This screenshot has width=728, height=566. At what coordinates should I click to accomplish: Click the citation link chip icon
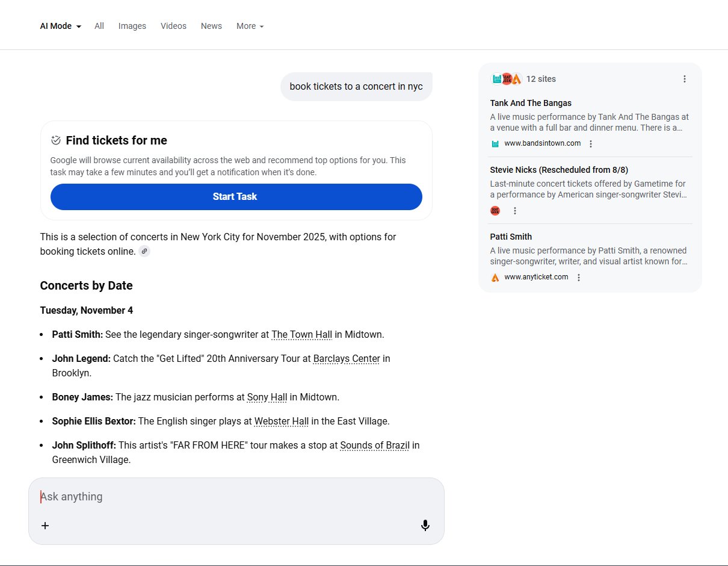[x=144, y=251]
